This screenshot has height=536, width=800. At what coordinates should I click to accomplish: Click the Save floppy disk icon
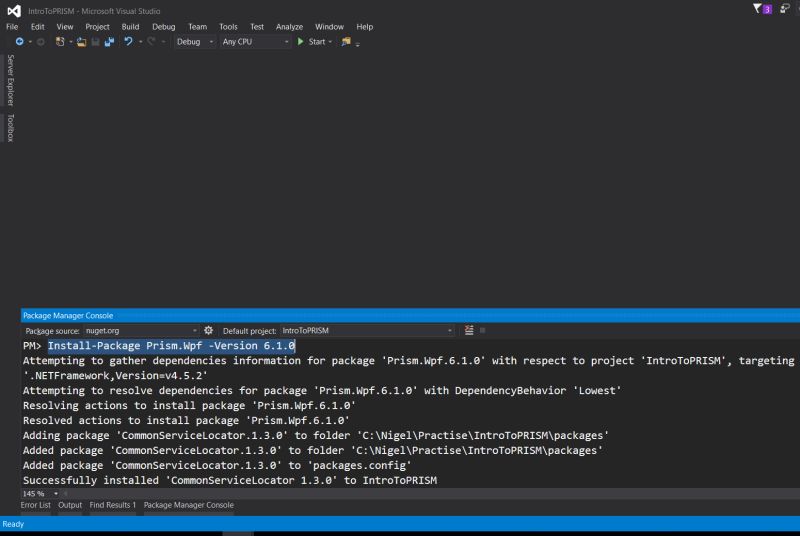(95, 42)
